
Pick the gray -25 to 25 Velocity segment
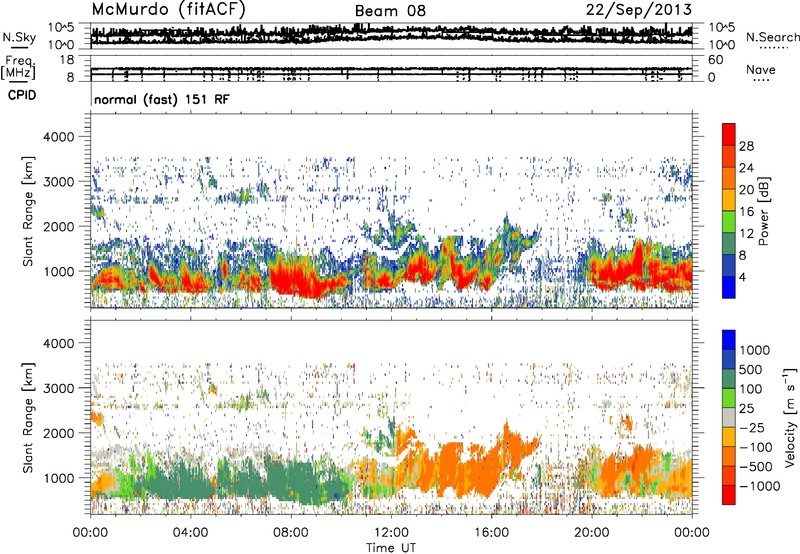coord(729,417)
